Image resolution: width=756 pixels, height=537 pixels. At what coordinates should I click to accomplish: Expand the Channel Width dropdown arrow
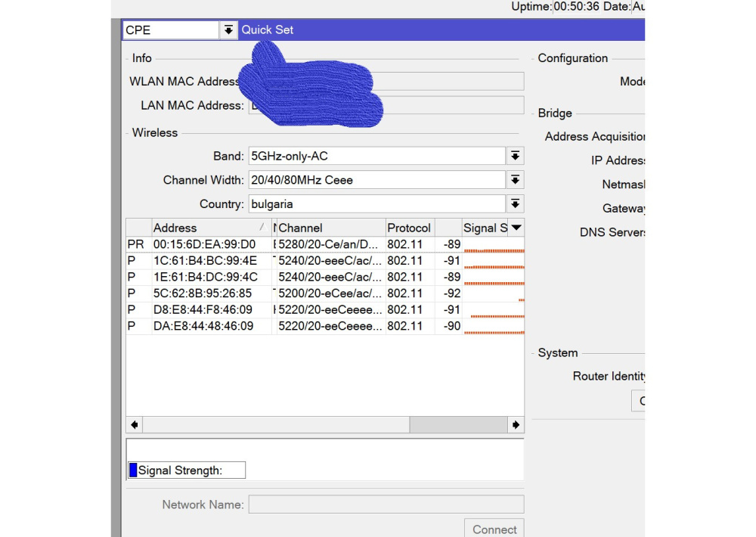point(515,180)
